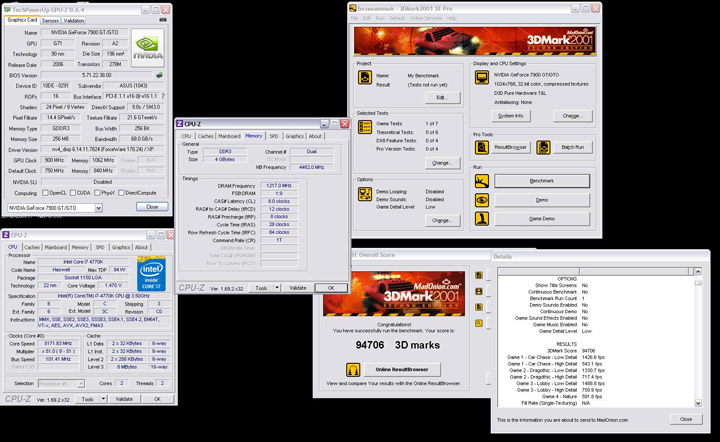Viewport: 720px width, 442px height.
Task: Click the NVIDIA logo in GPU-Z
Action: click(147, 48)
